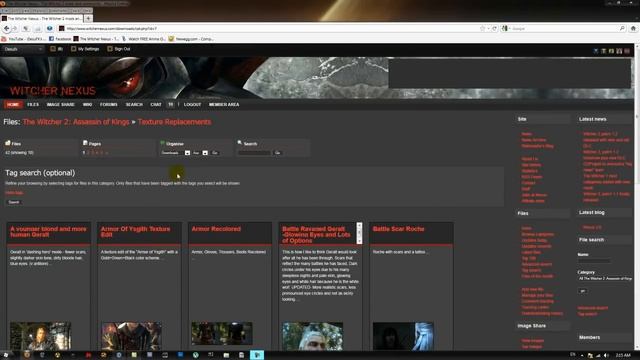Open the File search Category dropdown
This screenshot has height=360, width=640.
click(605, 278)
